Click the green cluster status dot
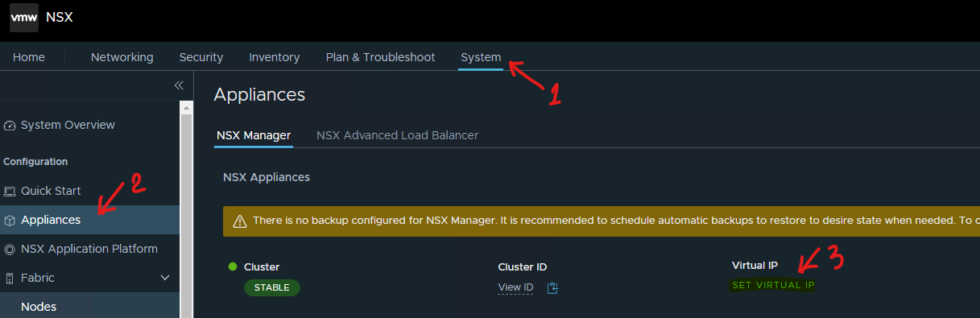Screen dimensions: 980x318 pyautogui.click(x=233, y=266)
